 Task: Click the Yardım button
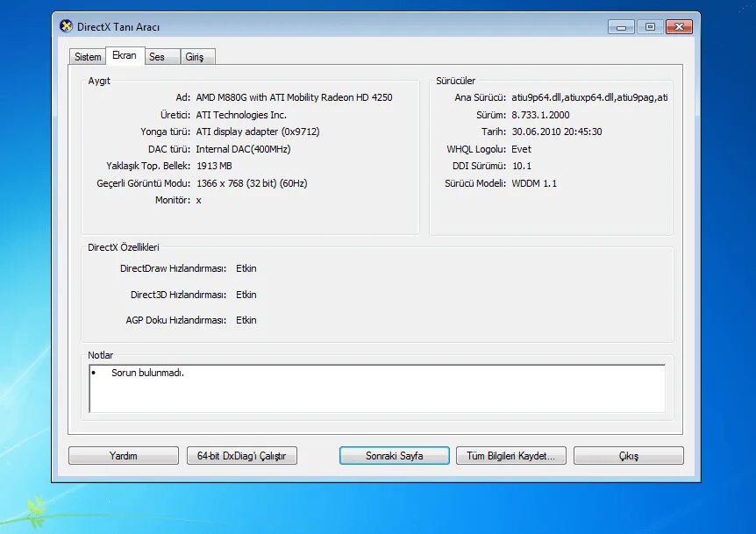pyautogui.click(x=124, y=455)
